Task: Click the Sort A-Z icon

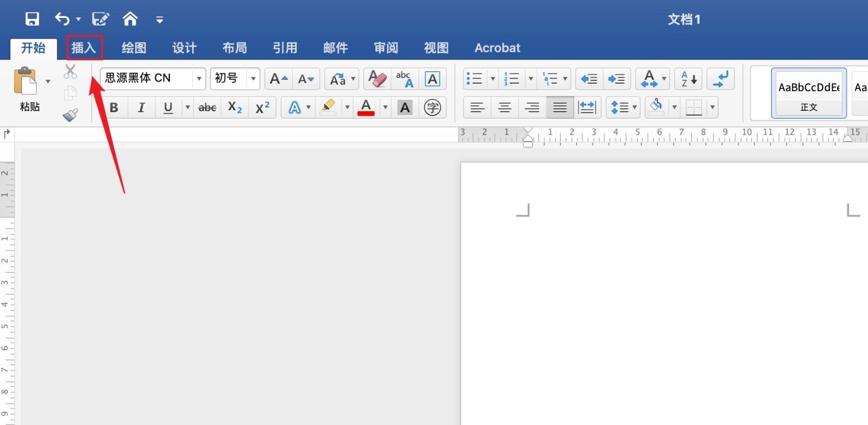Action: (689, 79)
